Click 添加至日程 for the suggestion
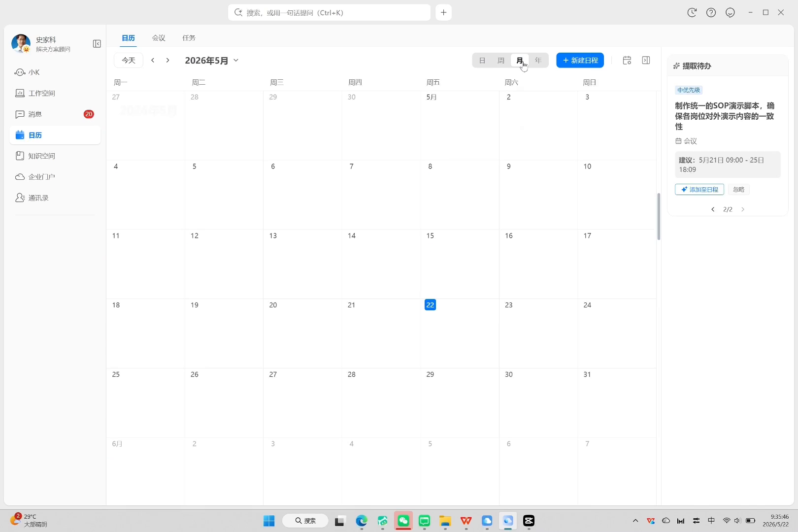 click(699, 190)
